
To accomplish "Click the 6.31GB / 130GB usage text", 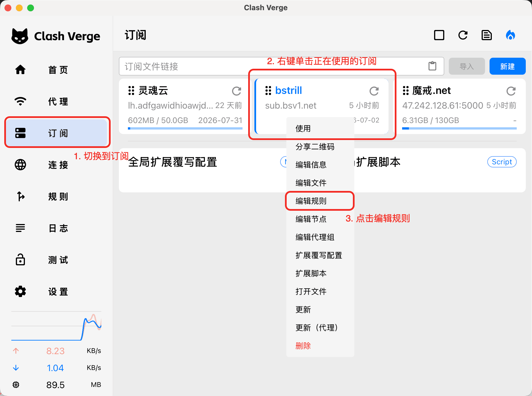I will pyautogui.click(x=430, y=120).
